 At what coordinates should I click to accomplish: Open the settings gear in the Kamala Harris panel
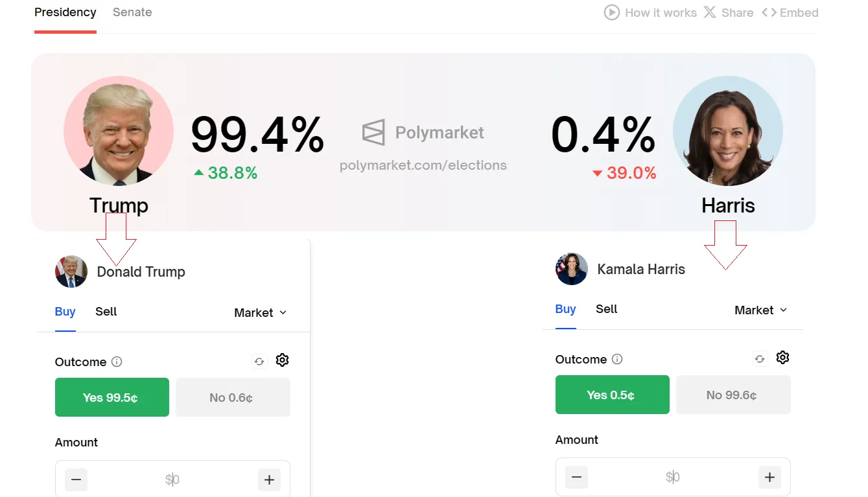coord(782,358)
